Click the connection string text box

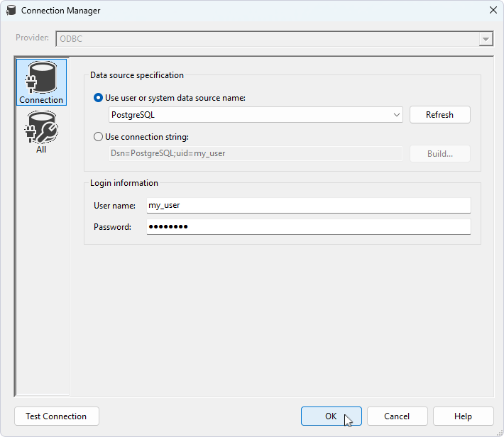(256, 153)
